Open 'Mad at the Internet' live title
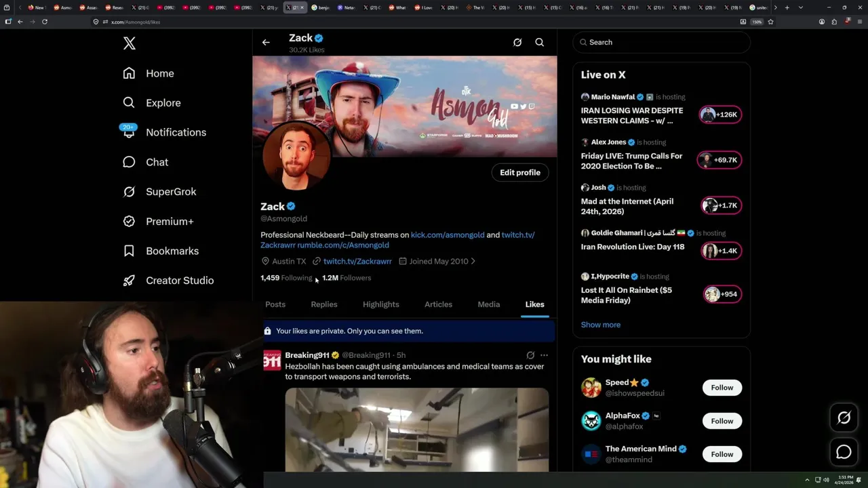 coord(627,206)
